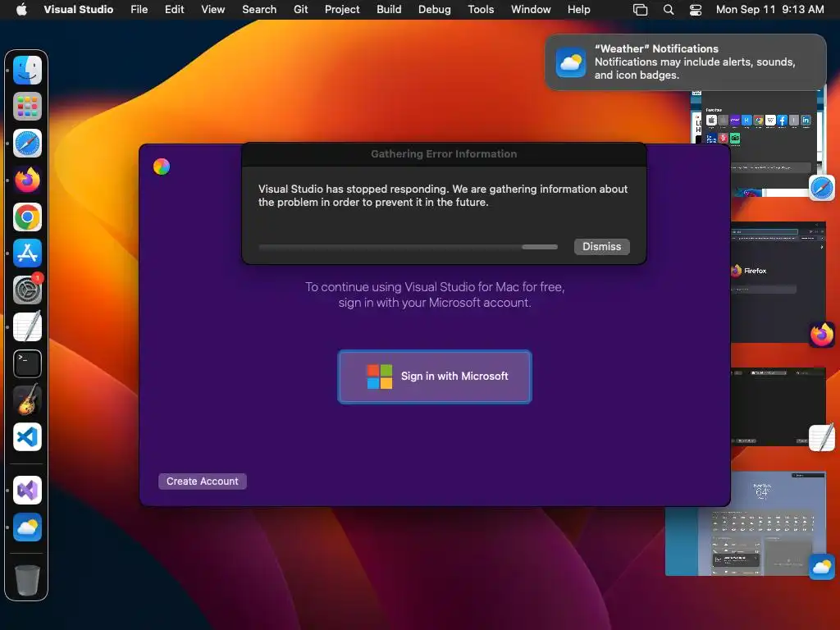
Task: Open the Build menu
Action: tap(389, 9)
